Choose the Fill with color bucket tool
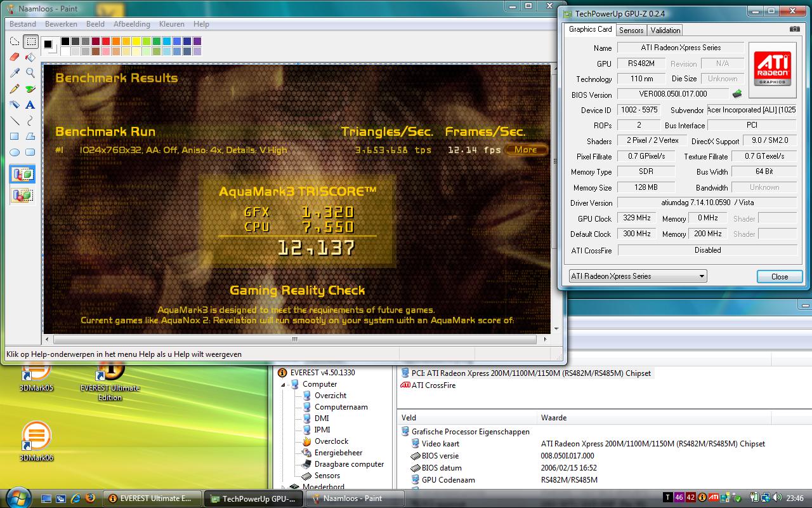 point(30,58)
